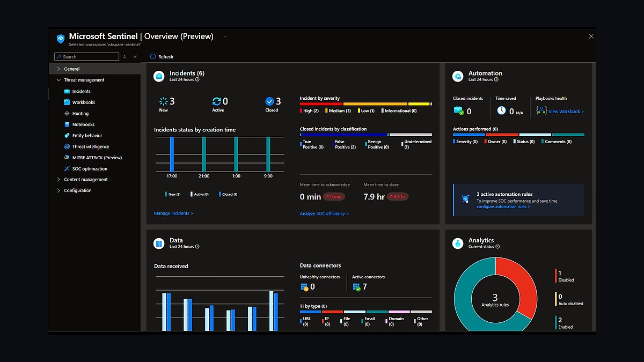The image size is (644, 362).
Task: Click the Medium severity orange bar segment
Action: pos(375,104)
